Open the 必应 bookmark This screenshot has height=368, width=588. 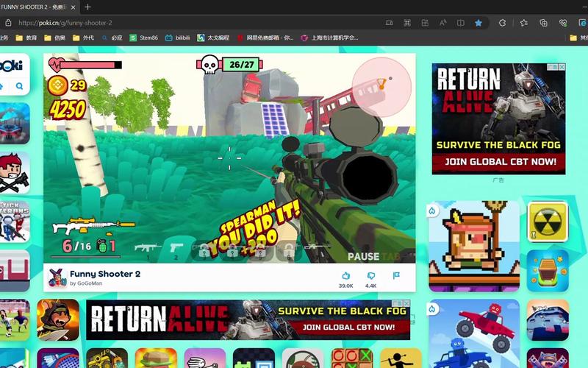click(x=112, y=38)
